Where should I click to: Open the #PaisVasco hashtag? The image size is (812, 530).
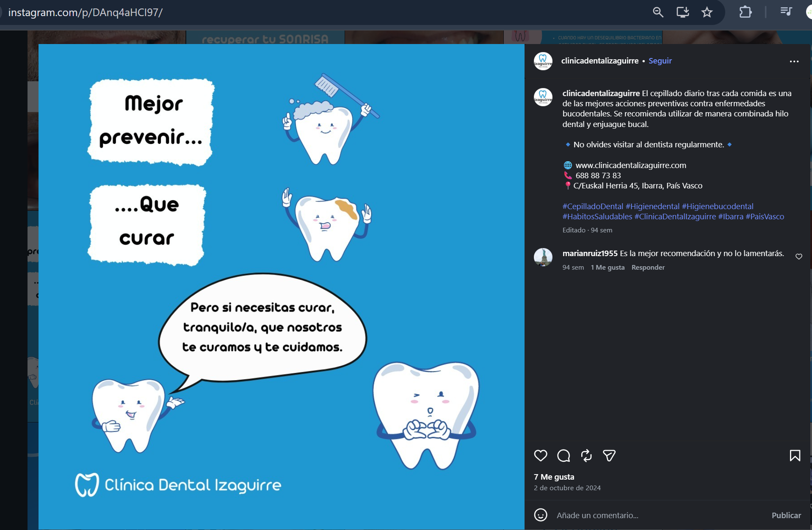(765, 216)
